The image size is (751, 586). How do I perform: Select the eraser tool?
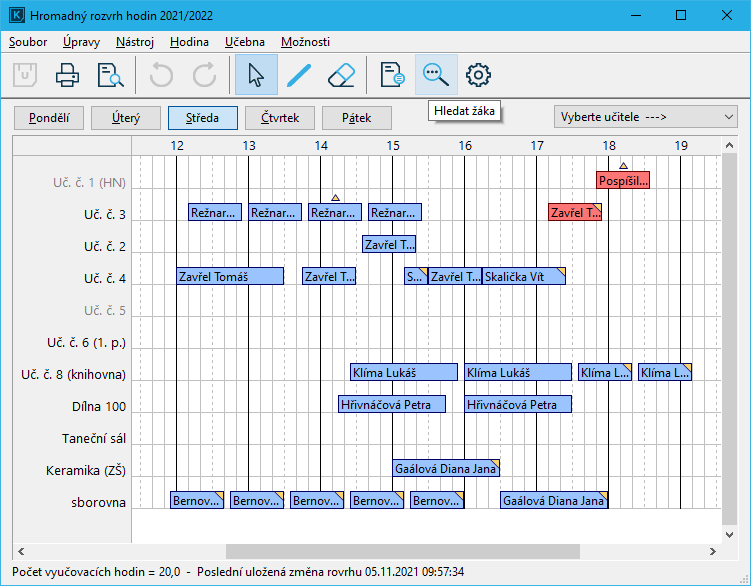pos(341,75)
